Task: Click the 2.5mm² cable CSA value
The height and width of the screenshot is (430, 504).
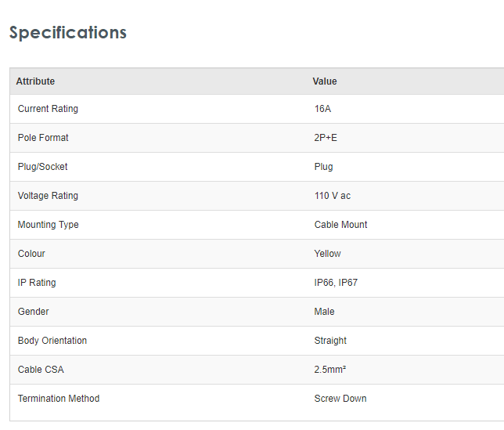Action: (x=330, y=370)
